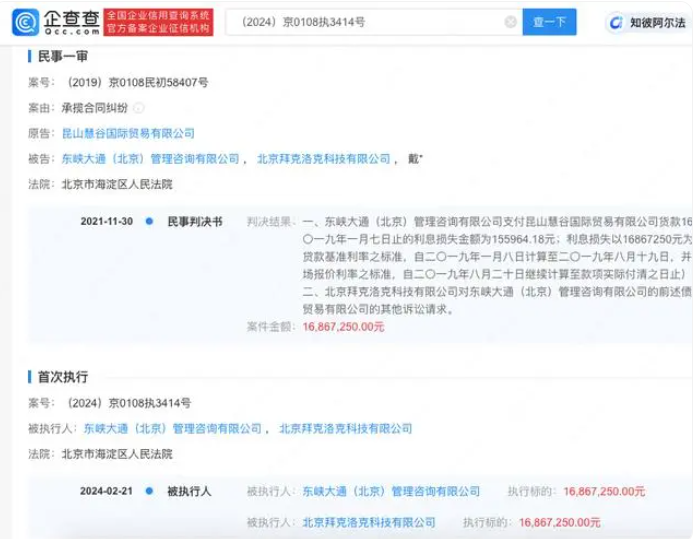Clear the search box with the X icon
Viewport: 695px width, 539px height.
(511, 22)
